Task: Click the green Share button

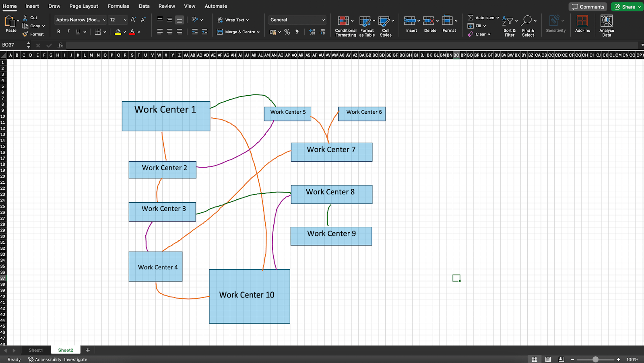Action: 627,6
